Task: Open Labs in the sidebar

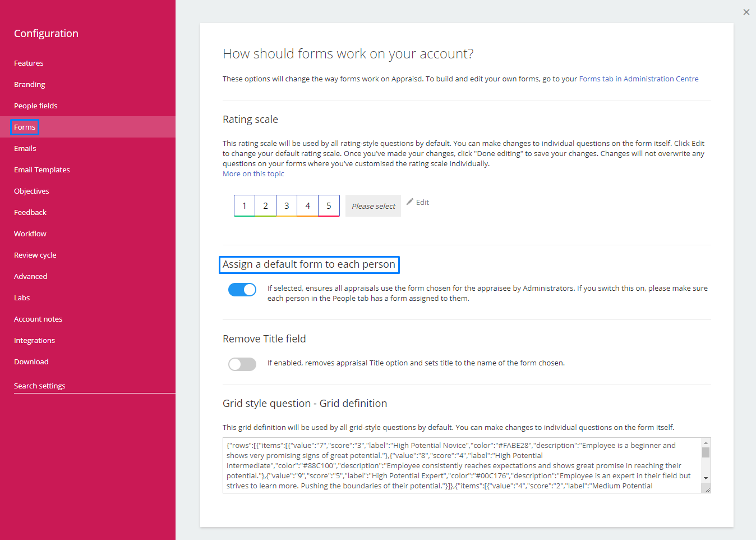Action: coord(22,298)
